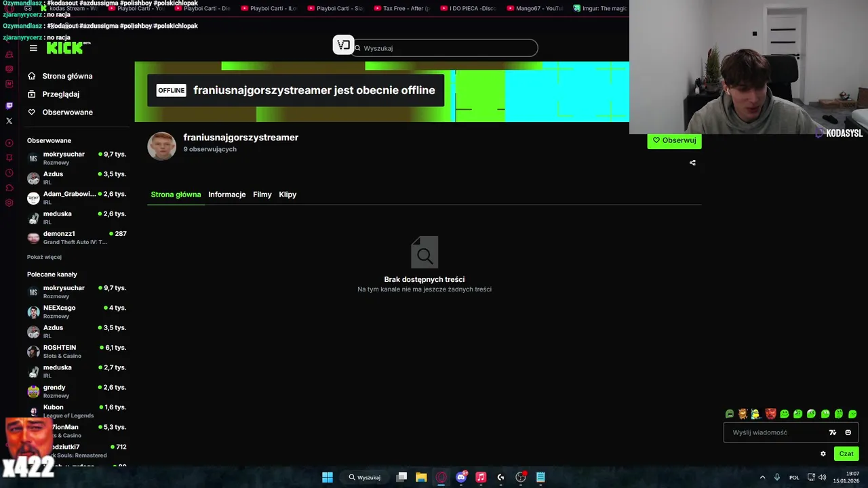Click the share icon under Obserwuj

tap(692, 163)
